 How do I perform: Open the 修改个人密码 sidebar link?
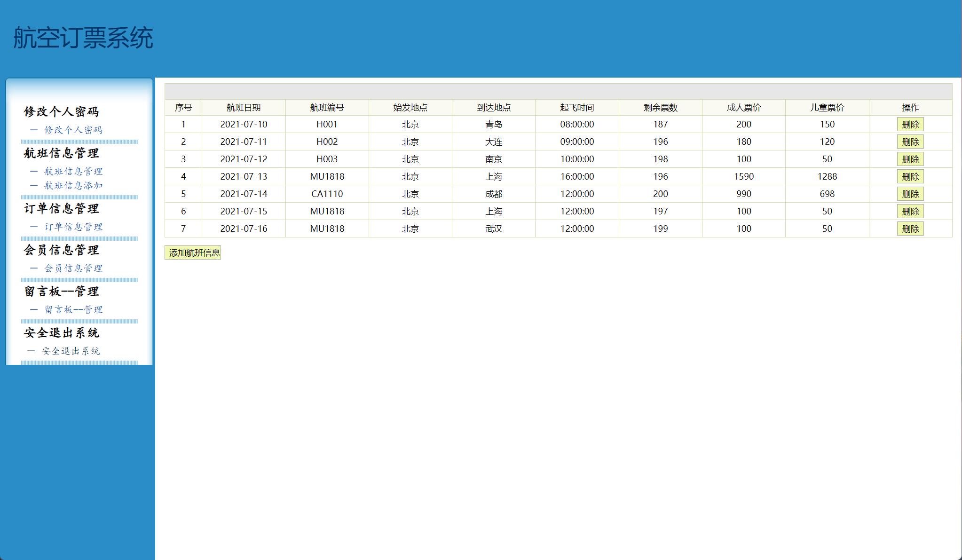pyautogui.click(x=73, y=130)
